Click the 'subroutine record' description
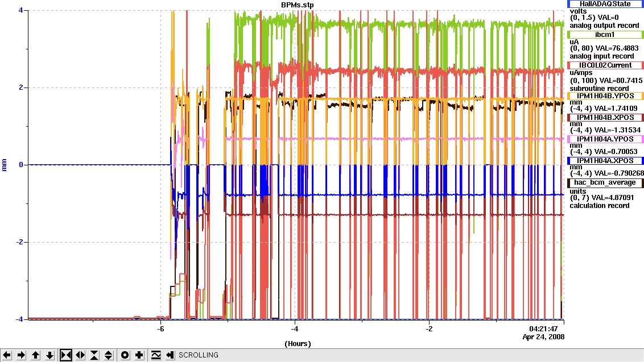 (599, 89)
